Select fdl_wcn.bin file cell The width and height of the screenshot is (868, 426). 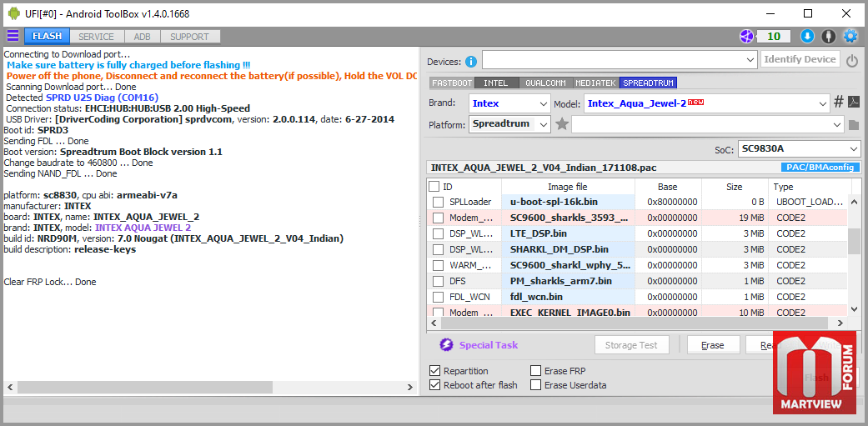tap(568, 297)
